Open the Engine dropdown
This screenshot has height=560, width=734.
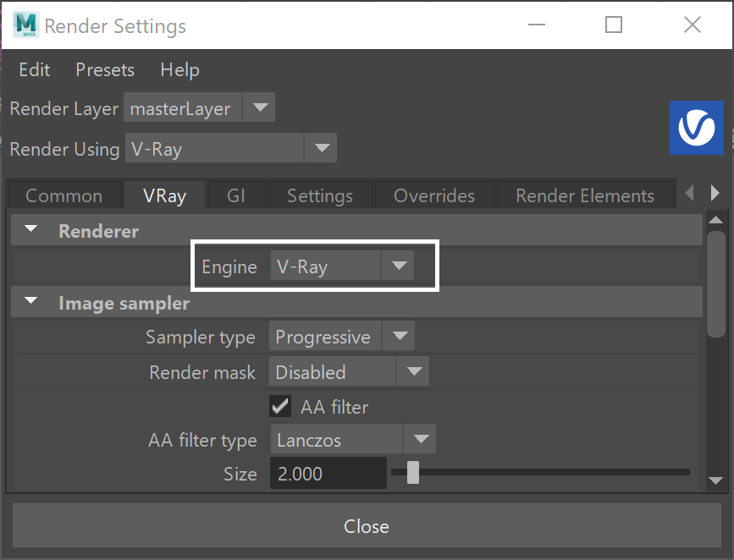point(342,266)
